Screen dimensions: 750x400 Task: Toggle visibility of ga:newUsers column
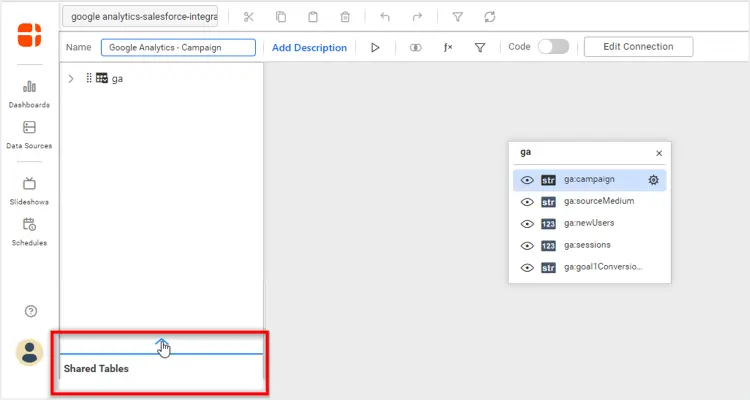click(x=526, y=223)
